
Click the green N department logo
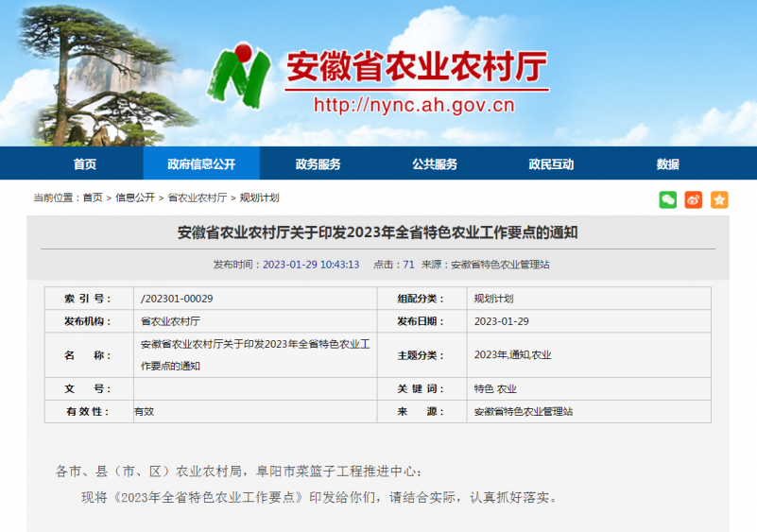238,76
